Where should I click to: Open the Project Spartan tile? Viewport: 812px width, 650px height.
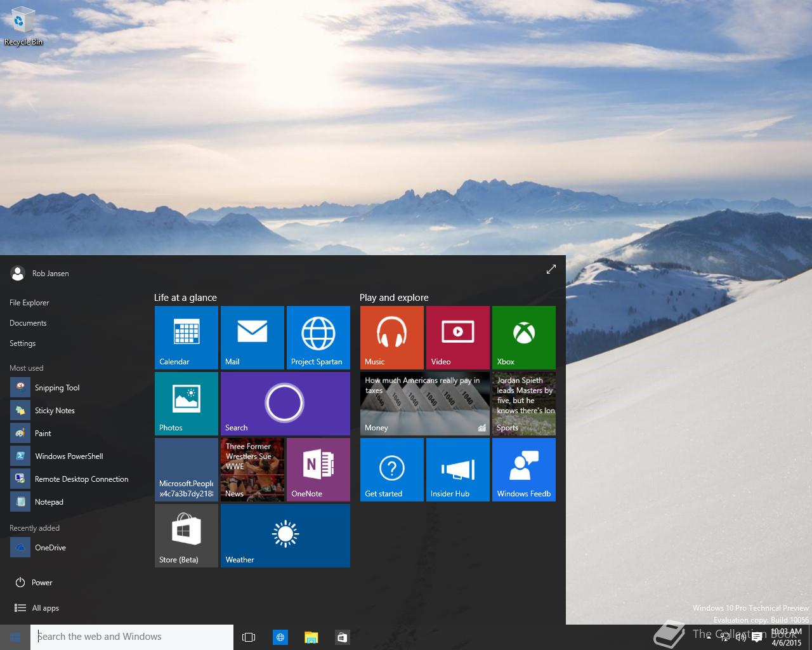[x=318, y=338]
